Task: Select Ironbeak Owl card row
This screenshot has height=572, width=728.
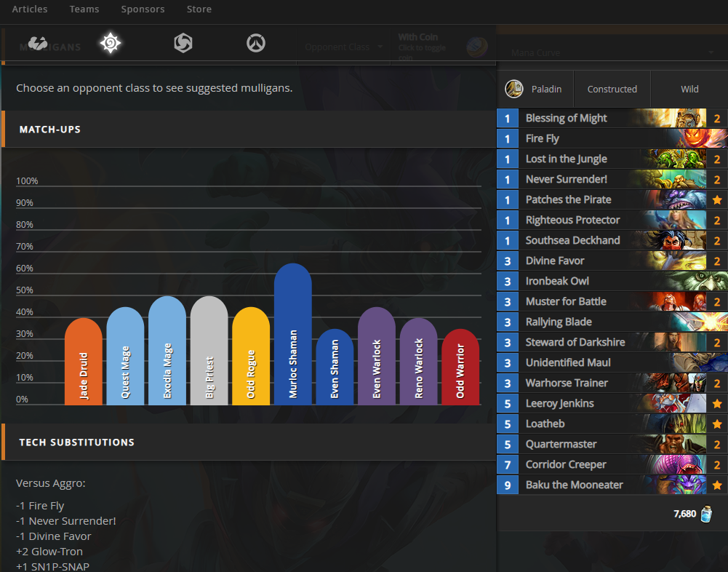Action: point(612,281)
